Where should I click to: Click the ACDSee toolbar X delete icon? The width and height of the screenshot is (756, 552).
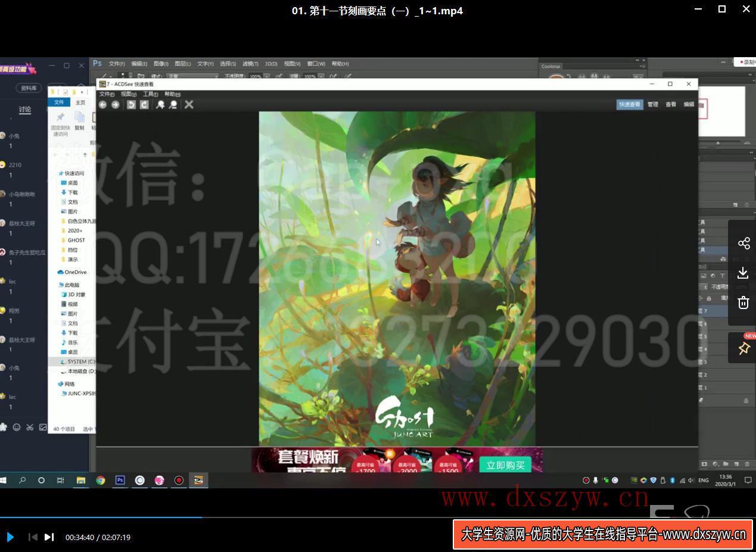189,105
